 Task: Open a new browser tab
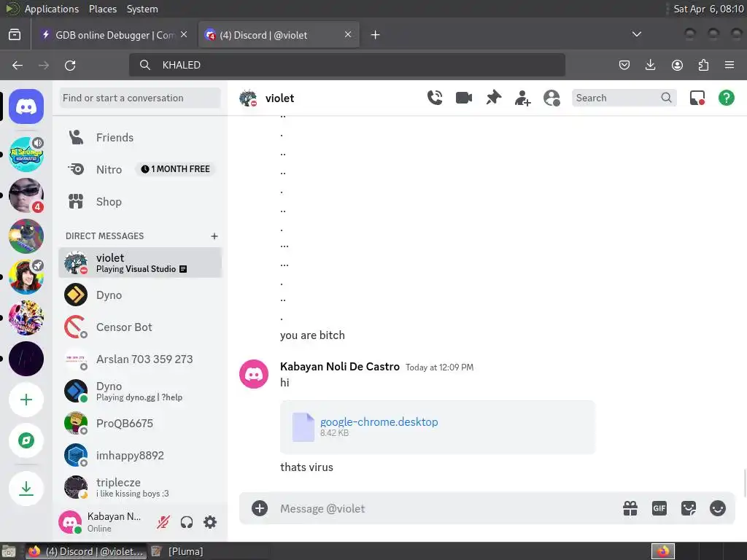[376, 35]
